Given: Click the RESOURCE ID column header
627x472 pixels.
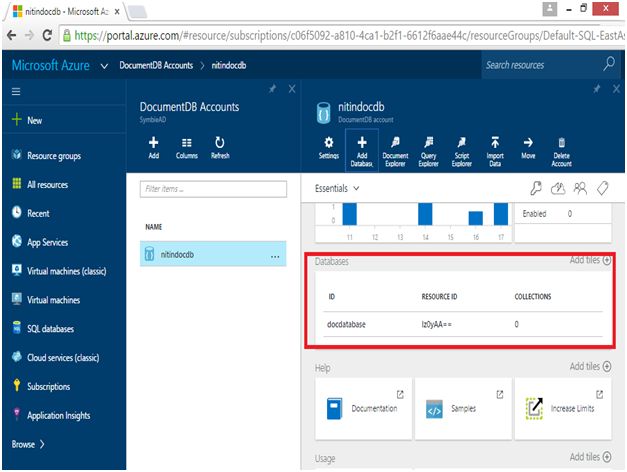Looking at the screenshot, I should [x=439, y=296].
